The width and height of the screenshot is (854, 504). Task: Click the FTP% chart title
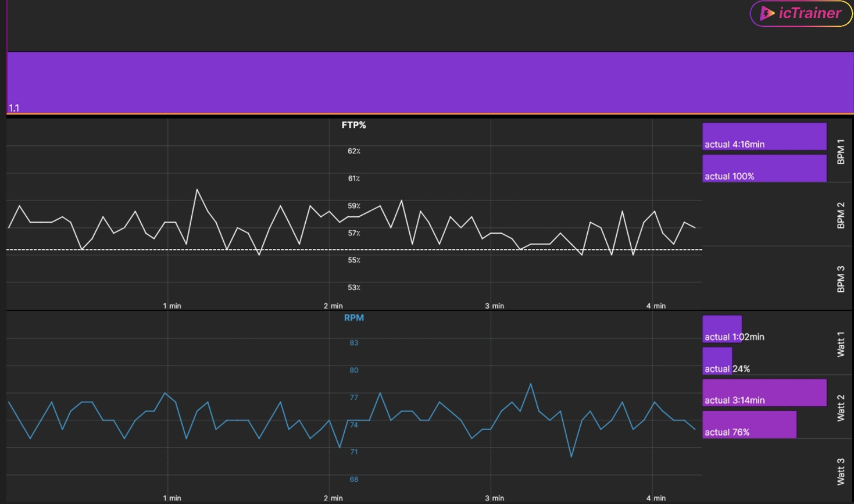tap(353, 125)
